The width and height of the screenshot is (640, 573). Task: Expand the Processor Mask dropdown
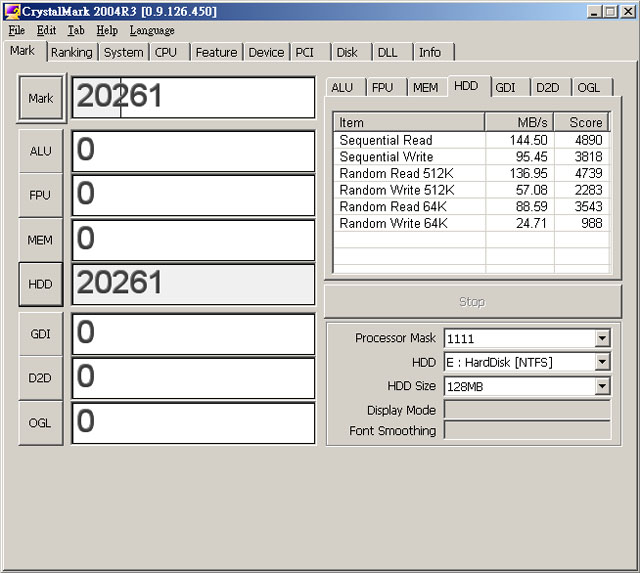point(602,338)
